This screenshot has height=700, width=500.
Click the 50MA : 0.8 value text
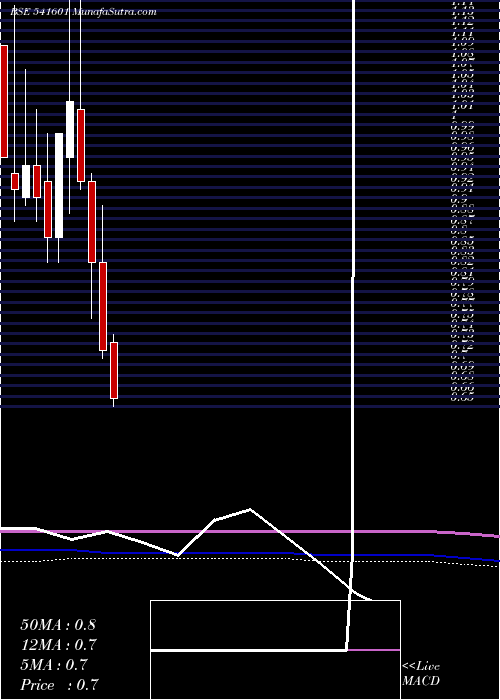click(x=58, y=625)
